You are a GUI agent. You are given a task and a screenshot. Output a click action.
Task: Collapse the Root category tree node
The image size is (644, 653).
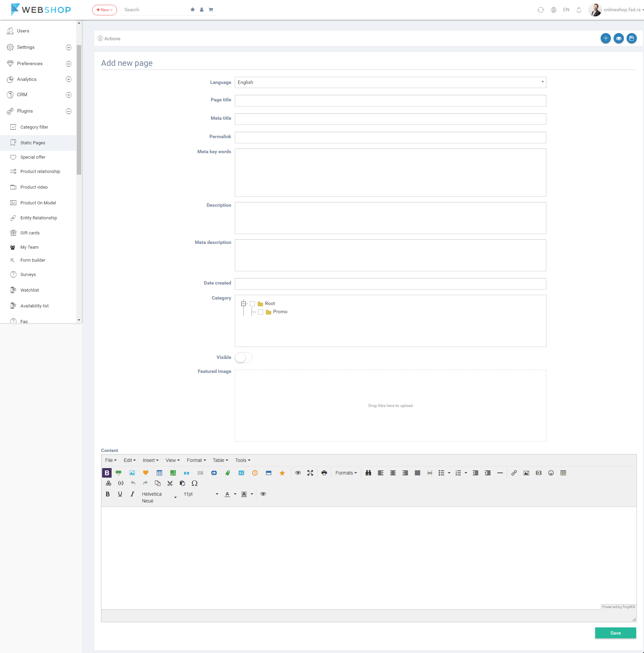coord(244,304)
